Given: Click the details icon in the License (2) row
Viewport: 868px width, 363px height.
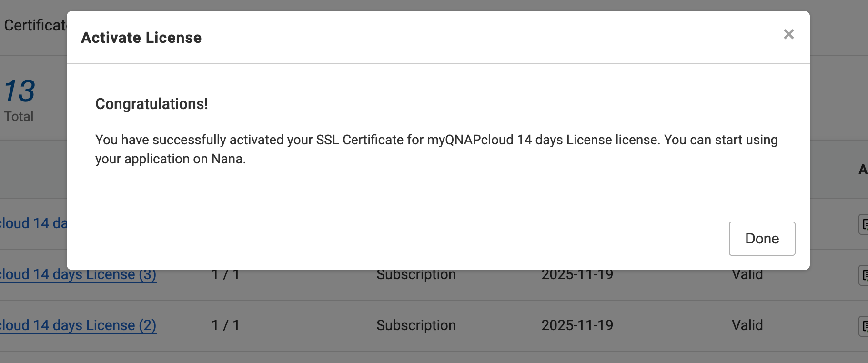Looking at the screenshot, I should click(x=863, y=326).
